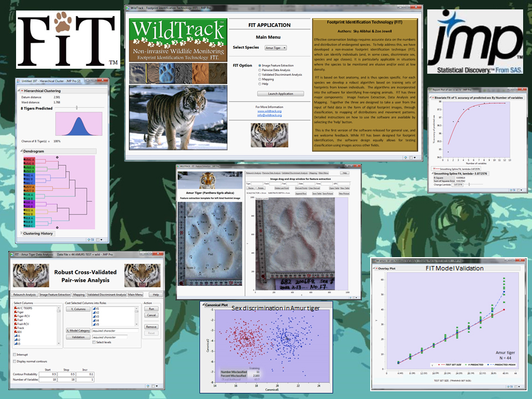Image resolution: width=532 pixels, height=399 pixels.
Task: Click continuous V4 icon in Y Columns role list
Action: (x=94, y=320)
